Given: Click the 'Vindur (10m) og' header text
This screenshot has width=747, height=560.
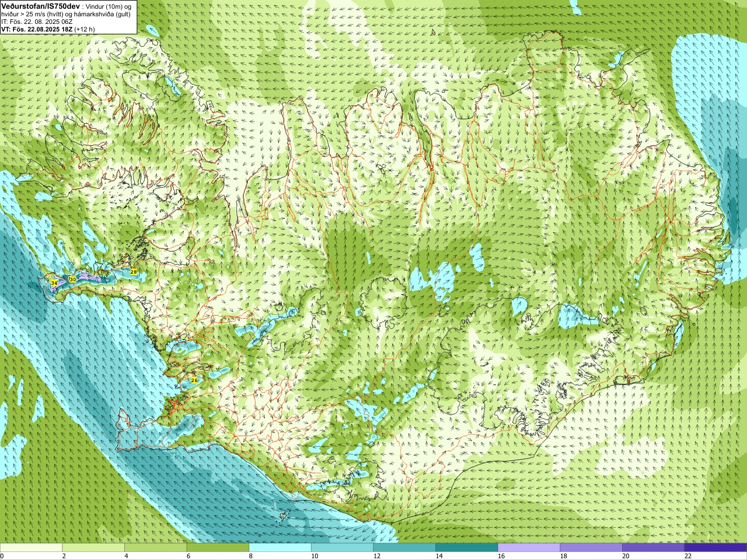Looking at the screenshot, I should 109,6.
